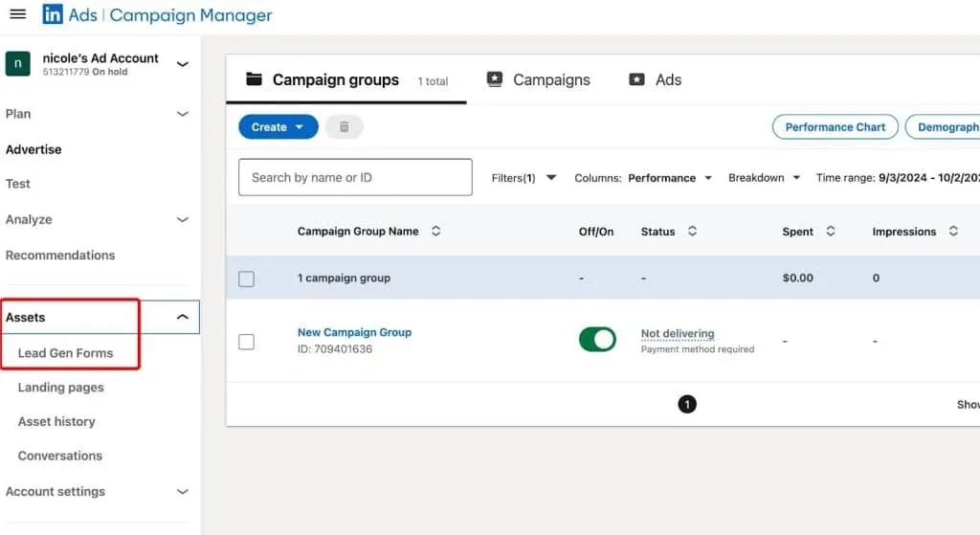
Task: Open Test in the sidebar
Action: pos(17,184)
